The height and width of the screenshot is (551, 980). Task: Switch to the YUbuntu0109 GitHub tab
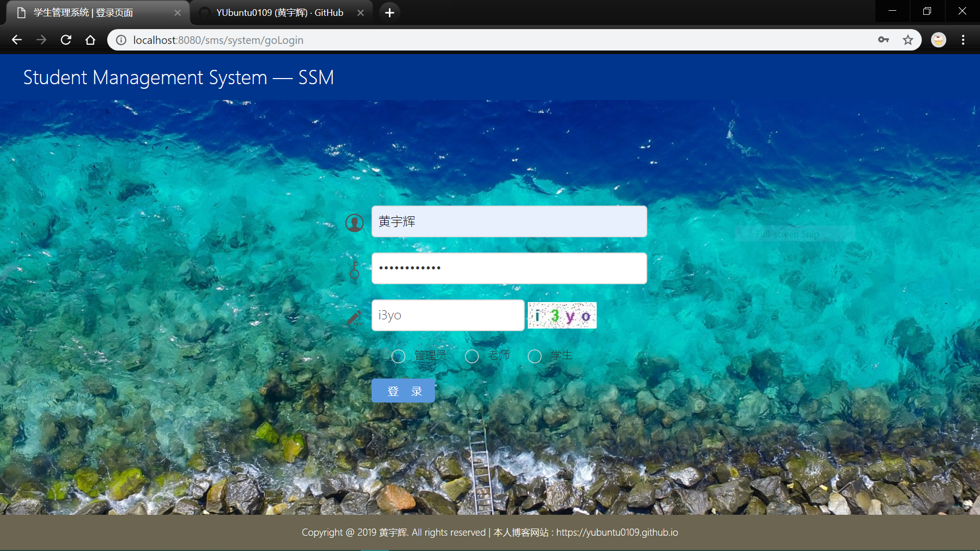[280, 13]
